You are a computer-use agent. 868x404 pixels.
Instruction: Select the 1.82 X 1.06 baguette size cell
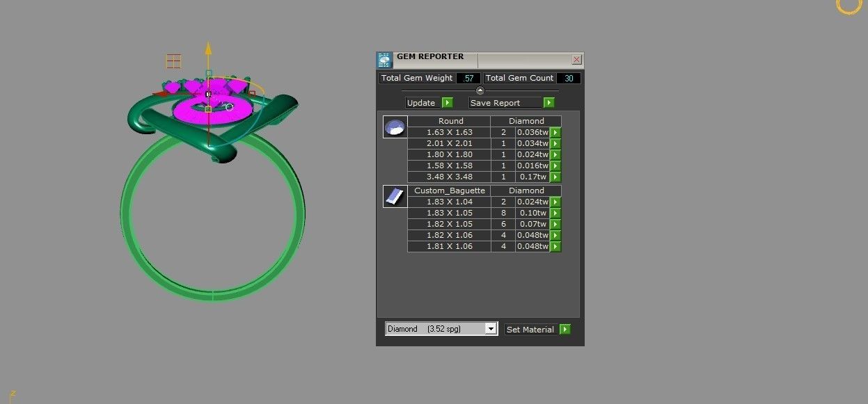pos(449,235)
